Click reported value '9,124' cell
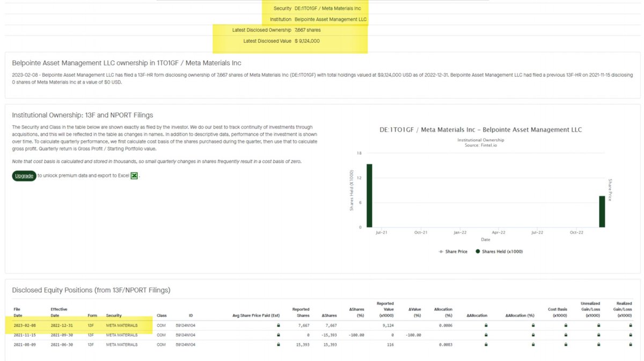Screen dimensions: 644x361 point(387,326)
